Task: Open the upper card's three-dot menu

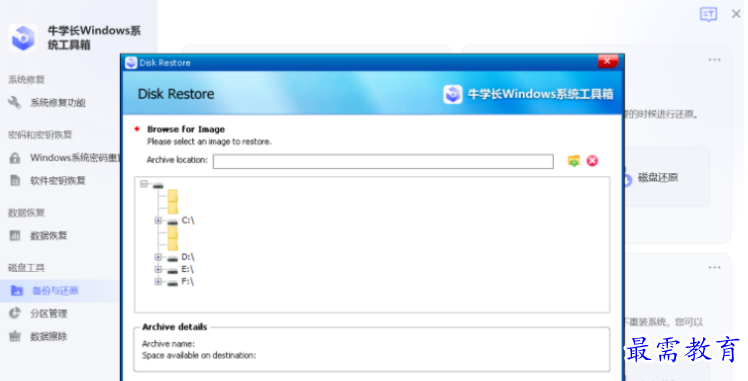Action: 715,60
